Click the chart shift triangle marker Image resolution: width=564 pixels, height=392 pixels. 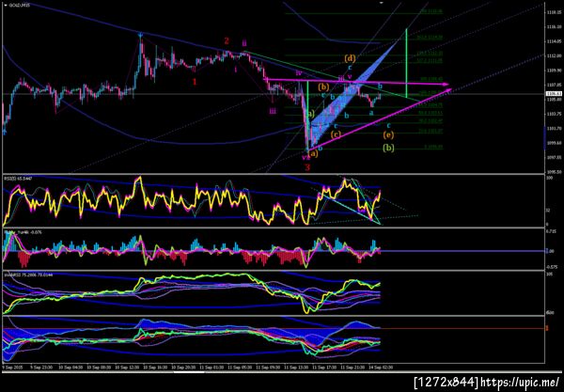click(382, 2)
